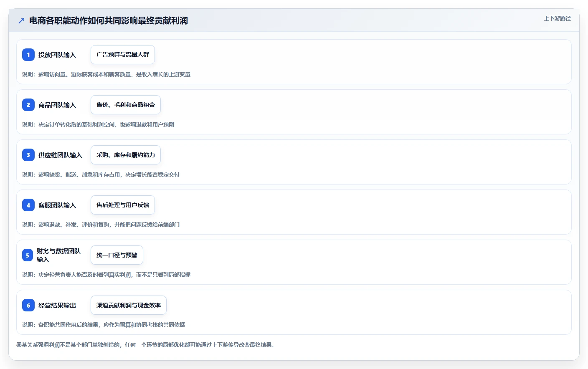
Task: Click the 投放团队输入 heading
Action: click(x=57, y=55)
